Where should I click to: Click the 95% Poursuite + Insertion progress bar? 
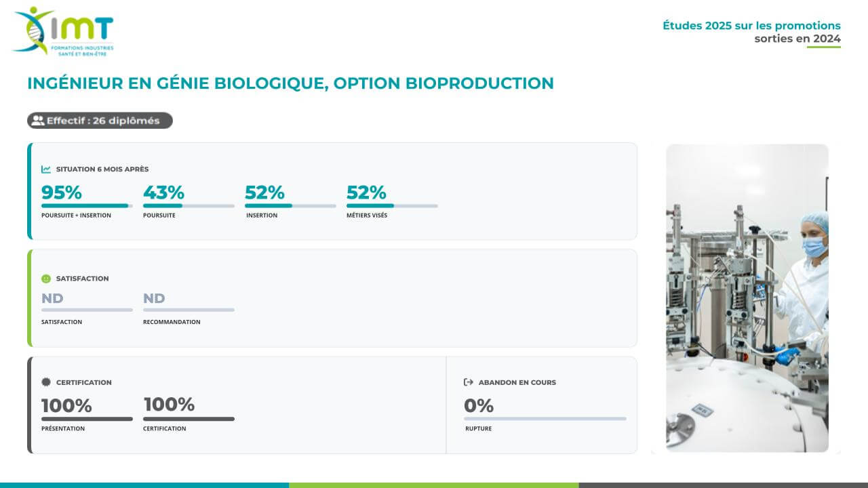pyautogui.click(x=87, y=205)
